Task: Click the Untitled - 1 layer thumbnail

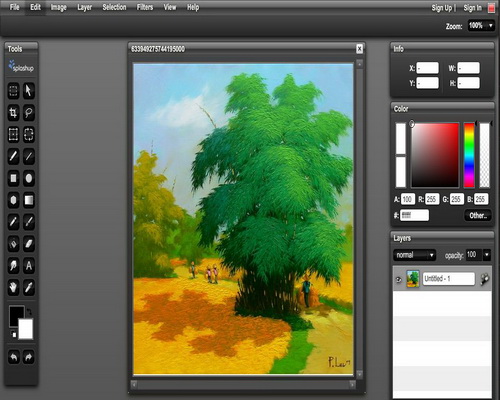Action: tap(413, 279)
